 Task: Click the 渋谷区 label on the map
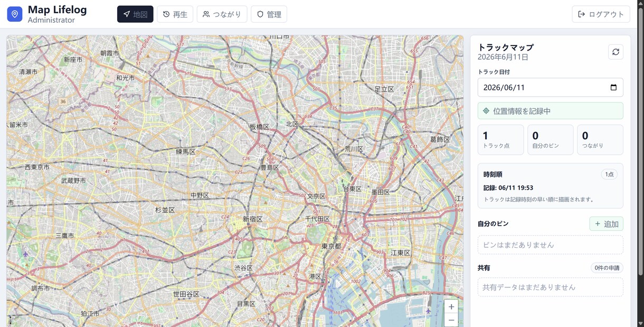click(244, 268)
